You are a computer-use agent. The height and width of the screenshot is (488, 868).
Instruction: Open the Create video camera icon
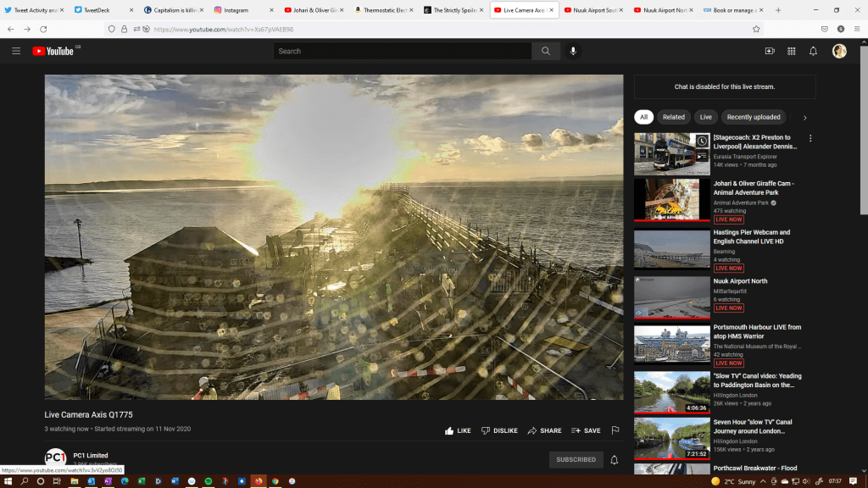click(770, 51)
